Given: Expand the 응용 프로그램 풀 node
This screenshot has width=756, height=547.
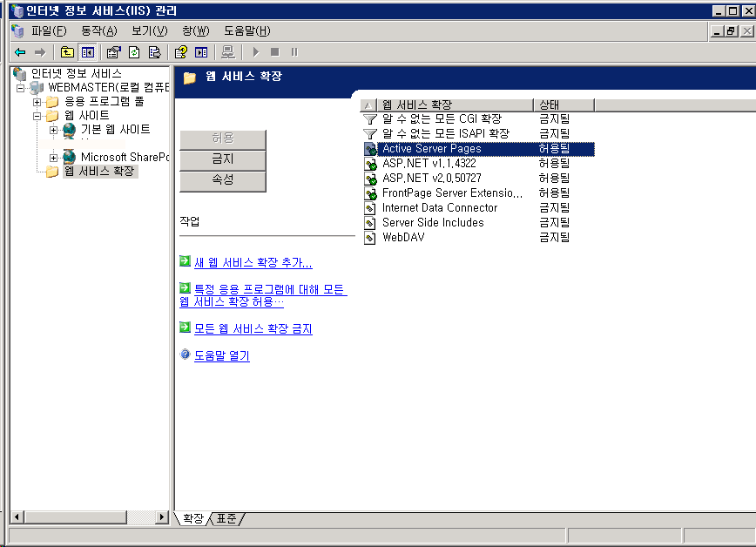Looking at the screenshot, I should (x=37, y=102).
